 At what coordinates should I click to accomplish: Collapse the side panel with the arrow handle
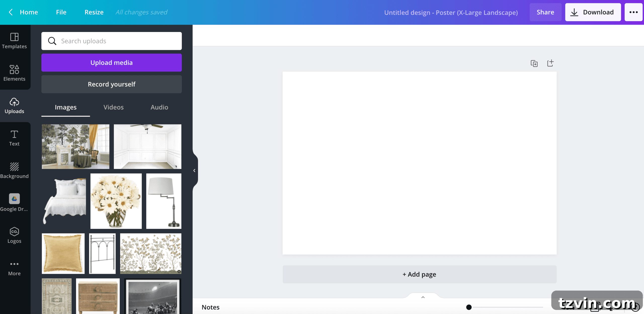click(194, 170)
